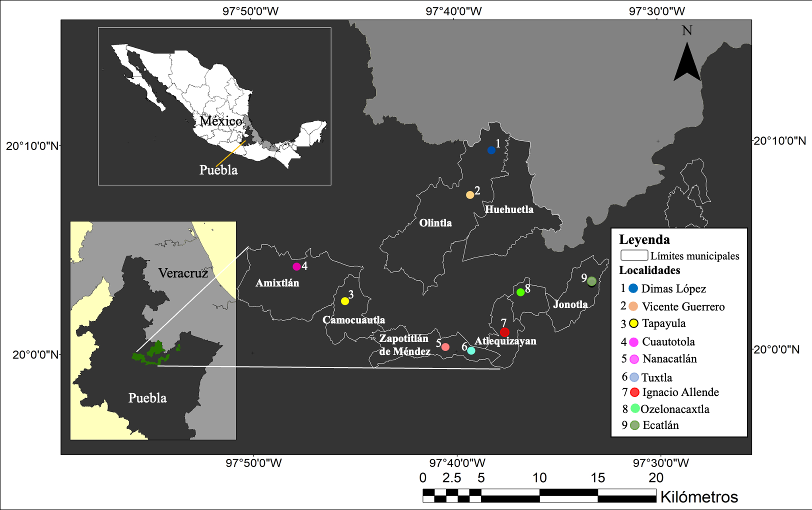Image resolution: width=812 pixels, height=510 pixels.
Task: Click the Tapayula yellow legend dot
Action: tap(634, 323)
